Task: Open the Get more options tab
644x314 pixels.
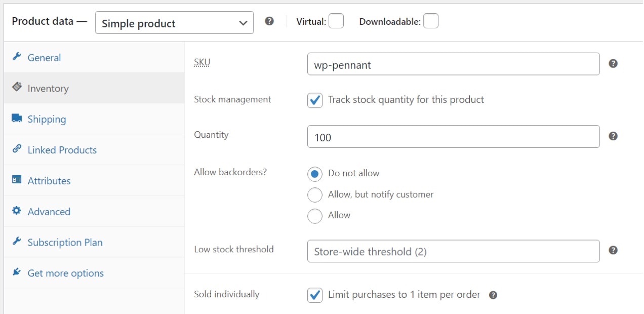Action: [x=94, y=273]
